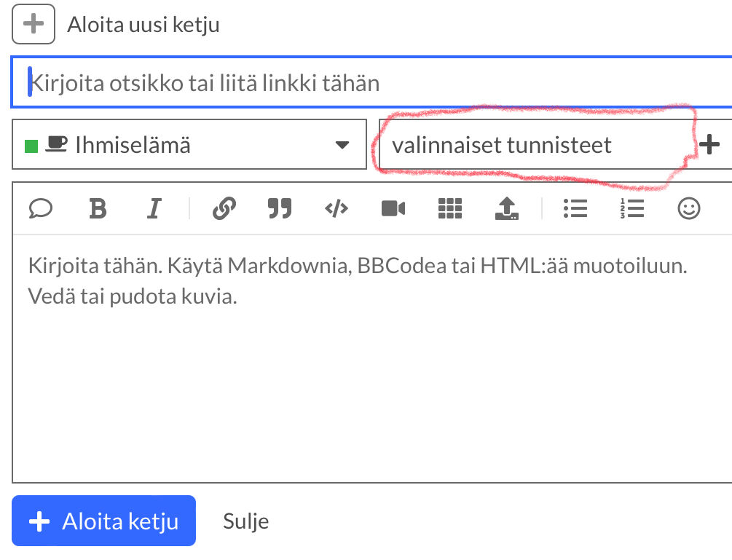The image size is (732, 560).
Task: Click the video camera icon
Action: click(393, 209)
